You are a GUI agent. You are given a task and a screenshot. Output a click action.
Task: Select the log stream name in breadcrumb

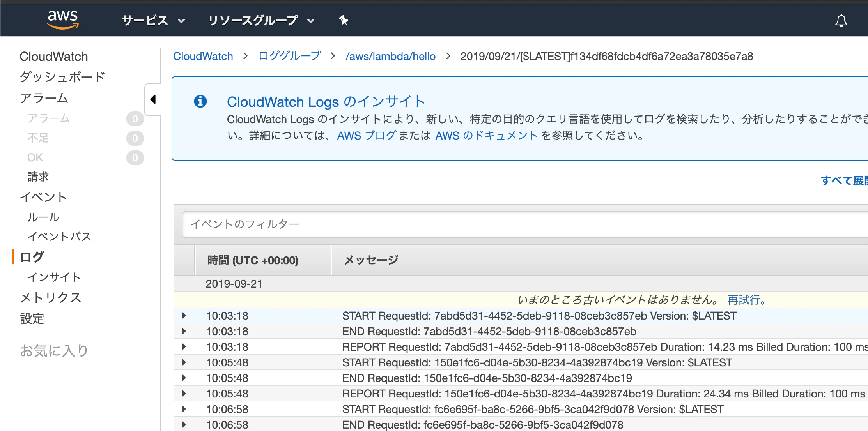point(607,56)
